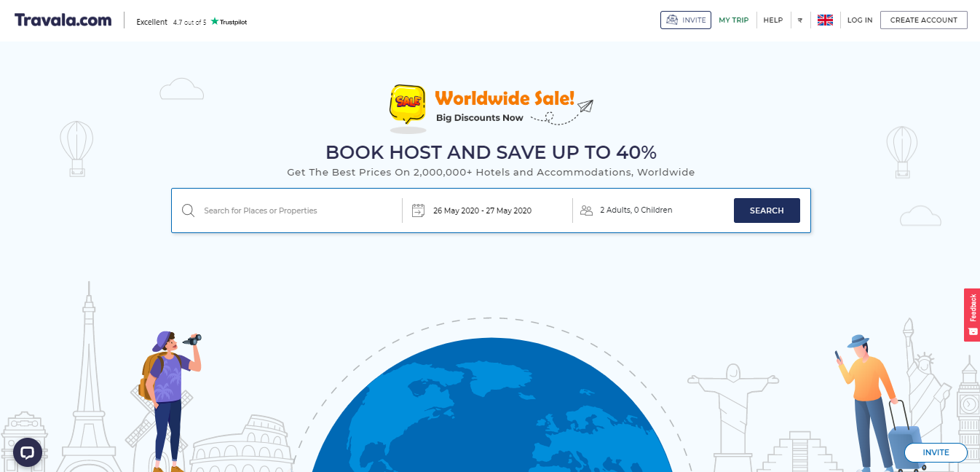Open the live chat bubble icon
980x472 pixels.
coord(27,452)
